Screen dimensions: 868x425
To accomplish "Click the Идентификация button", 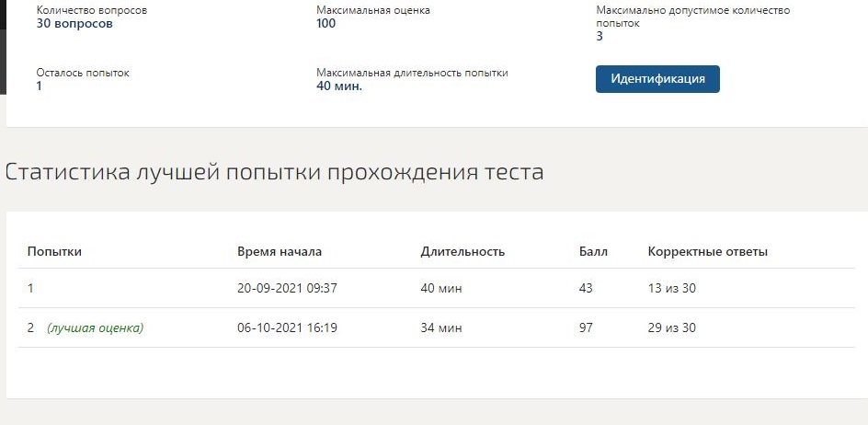I will (x=657, y=79).
